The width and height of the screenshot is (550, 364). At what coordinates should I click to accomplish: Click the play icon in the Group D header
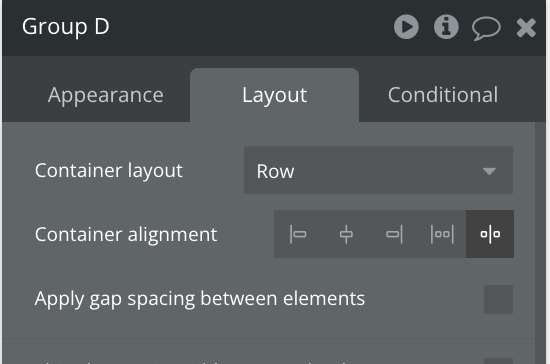pos(406,27)
